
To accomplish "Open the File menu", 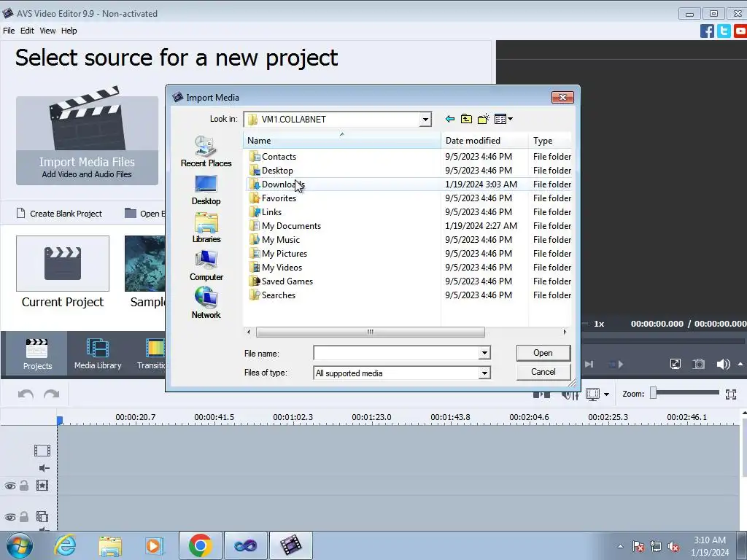I will (x=9, y=31).
